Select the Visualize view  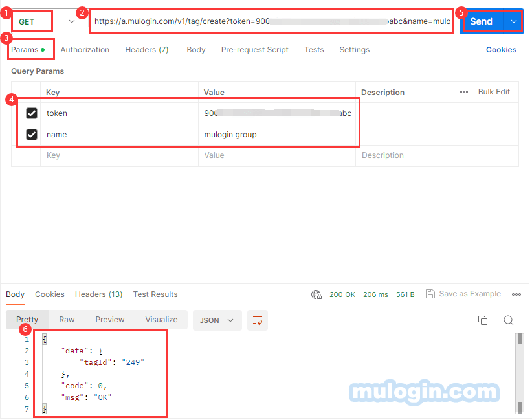point(161,320)
